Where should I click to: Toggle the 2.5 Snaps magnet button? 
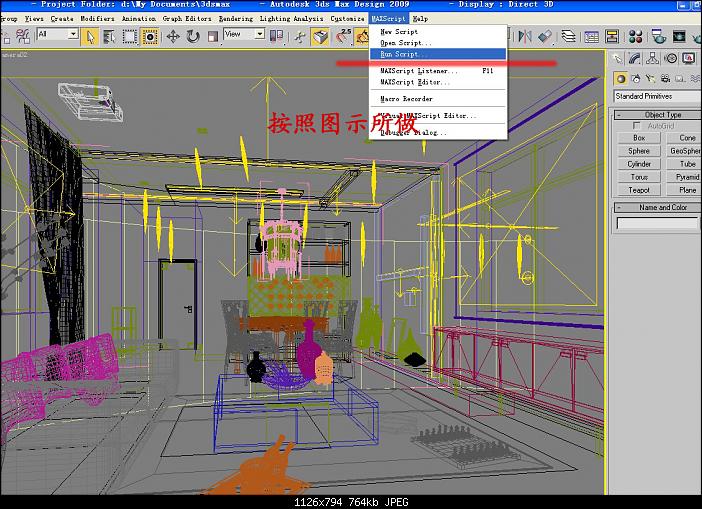click(x=343, y=36)
